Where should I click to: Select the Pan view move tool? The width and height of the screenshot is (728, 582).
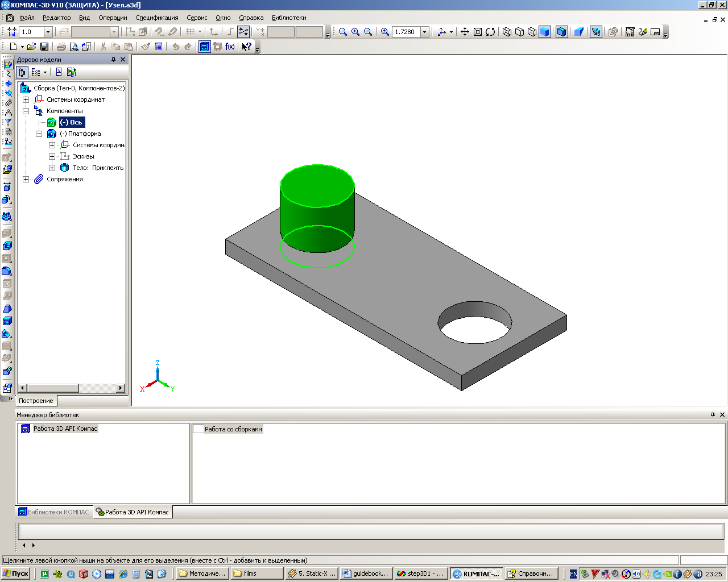coord(465,32)
